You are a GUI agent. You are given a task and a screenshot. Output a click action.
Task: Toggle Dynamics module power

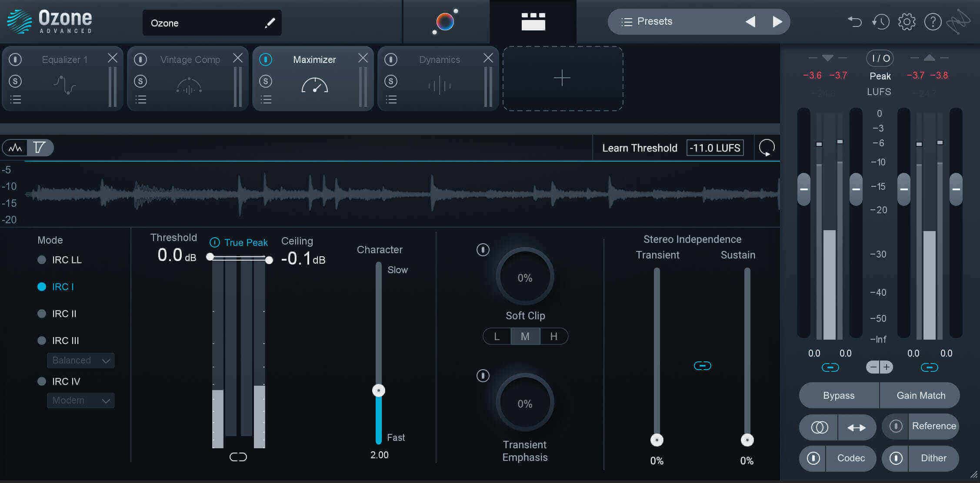pos(391,59)
